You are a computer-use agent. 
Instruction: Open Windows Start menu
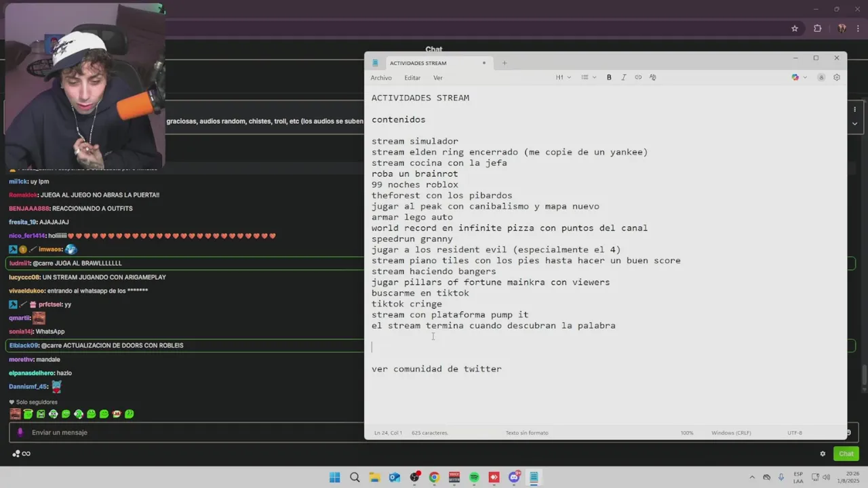coord(334,477)
